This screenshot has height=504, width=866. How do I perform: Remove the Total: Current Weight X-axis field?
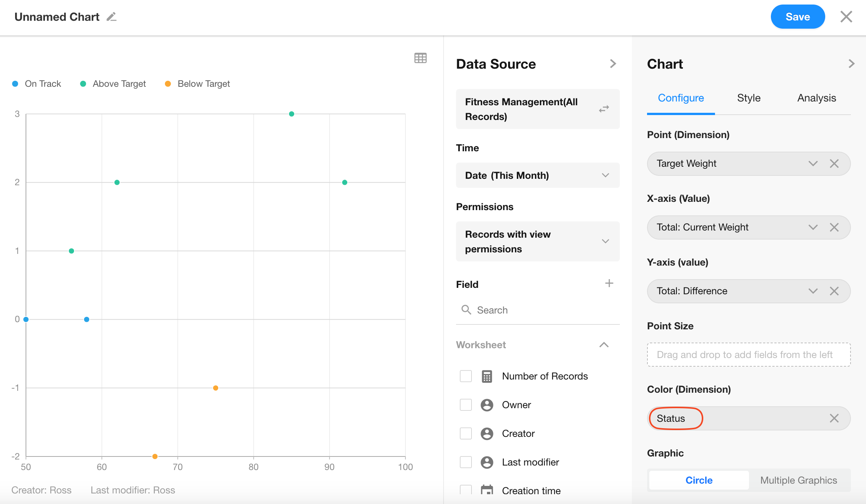click(834, 227)
